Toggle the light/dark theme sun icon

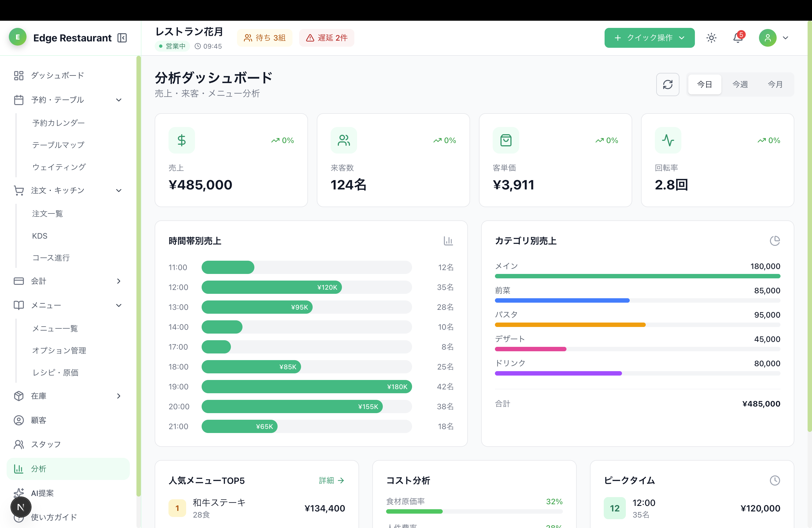tap(711, 38)
